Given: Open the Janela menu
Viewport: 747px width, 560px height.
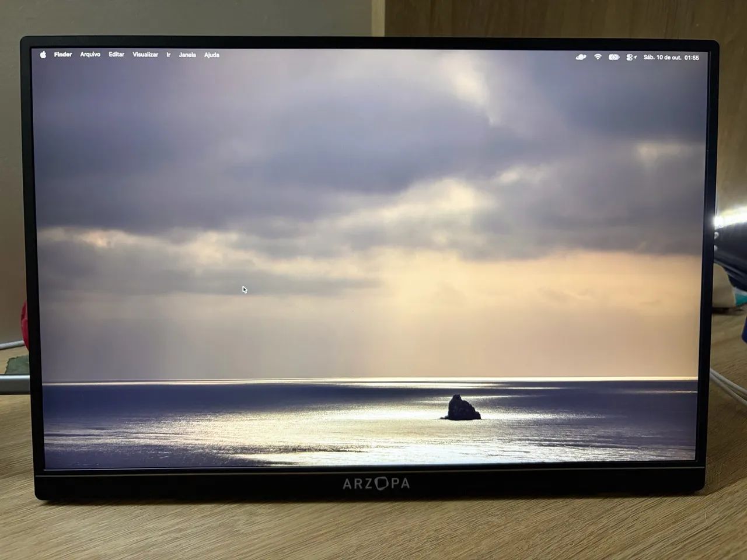Looking at the screenshot, I should click(187, 55).
